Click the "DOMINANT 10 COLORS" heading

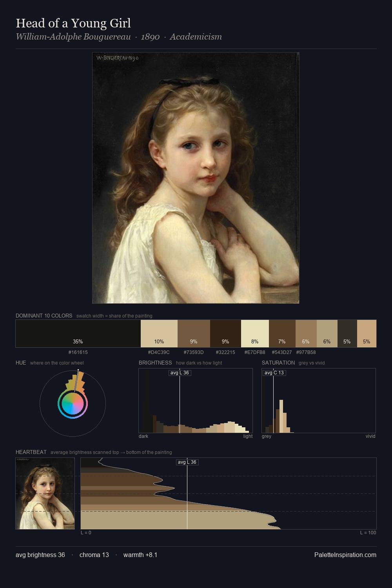44,316
